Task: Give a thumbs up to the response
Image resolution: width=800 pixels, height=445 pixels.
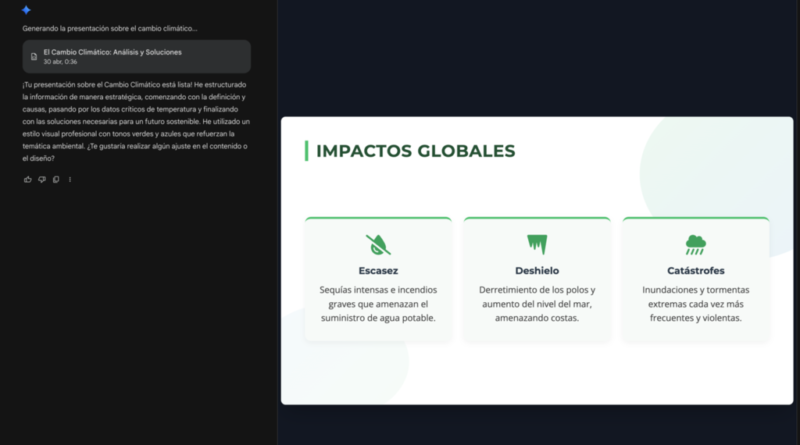Action: click(28, 179)
